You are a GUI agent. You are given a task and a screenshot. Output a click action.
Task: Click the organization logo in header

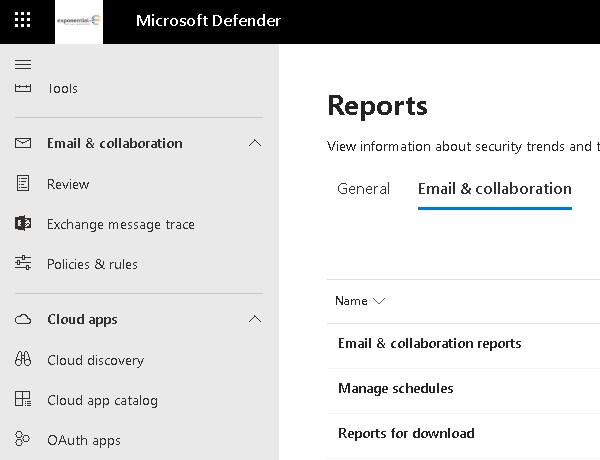(79, 21)
